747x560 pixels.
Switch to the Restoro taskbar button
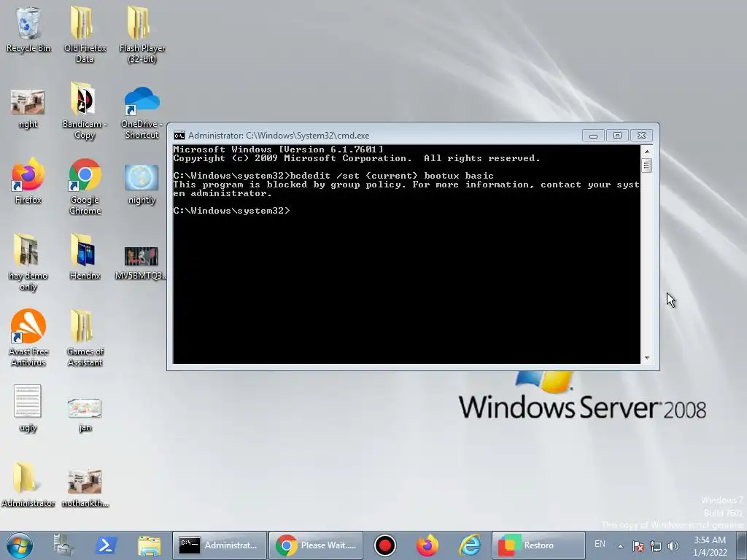tap(538, 545)
